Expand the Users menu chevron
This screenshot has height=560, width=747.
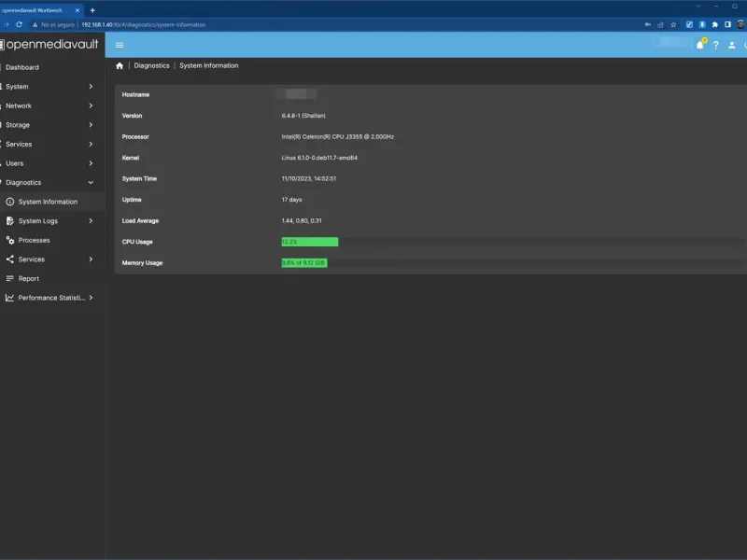tap(91, 163)
